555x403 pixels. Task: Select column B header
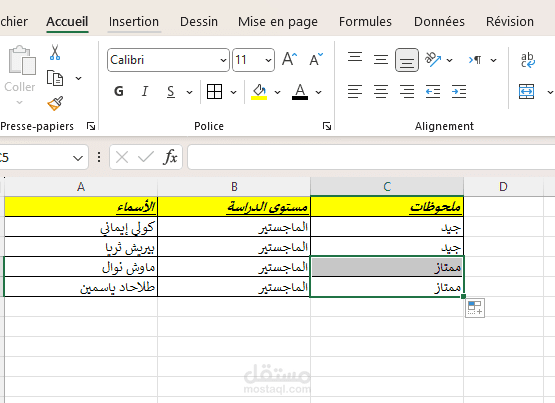[234, 186]
